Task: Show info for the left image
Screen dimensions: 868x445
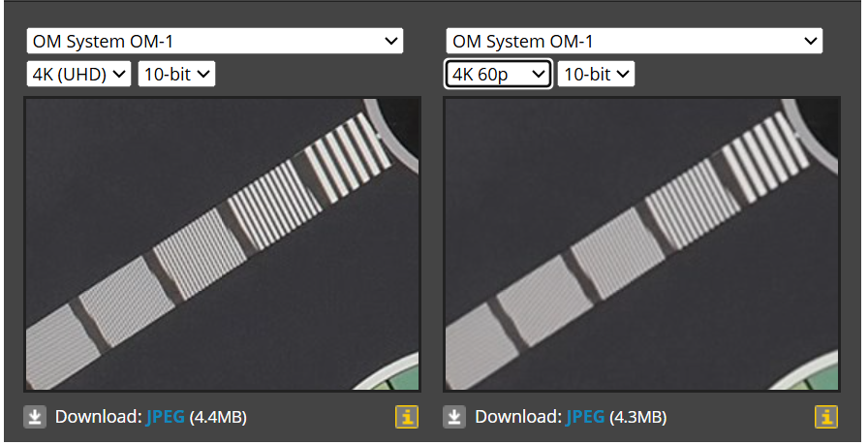Action: pyautogui.click(x=407, y=417)
